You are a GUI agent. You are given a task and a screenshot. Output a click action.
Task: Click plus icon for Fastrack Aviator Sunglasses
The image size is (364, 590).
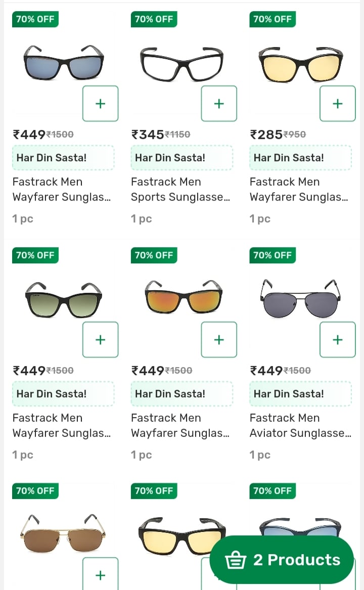coord(337,340)
